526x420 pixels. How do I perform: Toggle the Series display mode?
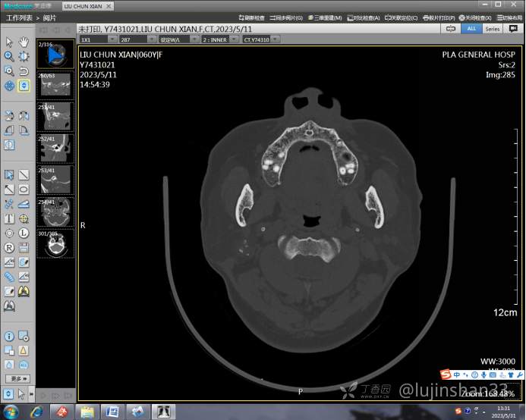(493, 28)
